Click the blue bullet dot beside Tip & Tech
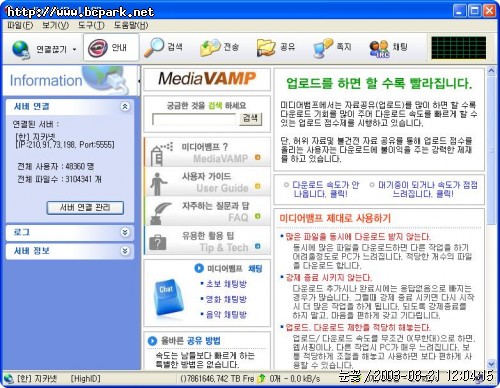Screen dimensions: 500x388 click(x=257, y=246)
